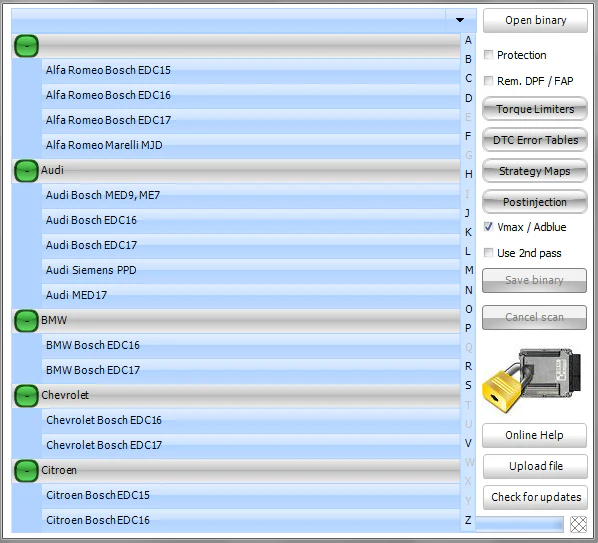Select Chevrolet Bosch EDC17

[x=251, y=445]
